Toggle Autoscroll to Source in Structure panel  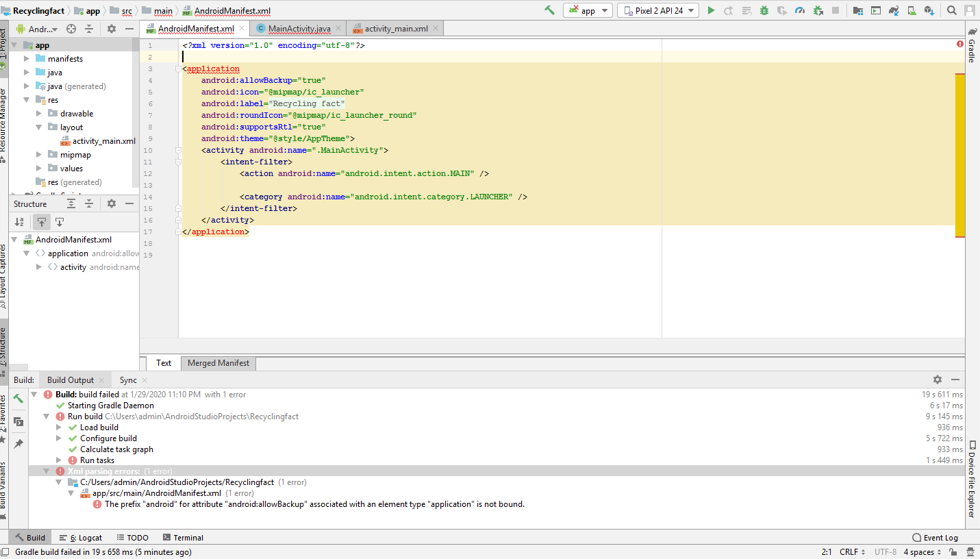pyautogui.click(x=42, y=222)
